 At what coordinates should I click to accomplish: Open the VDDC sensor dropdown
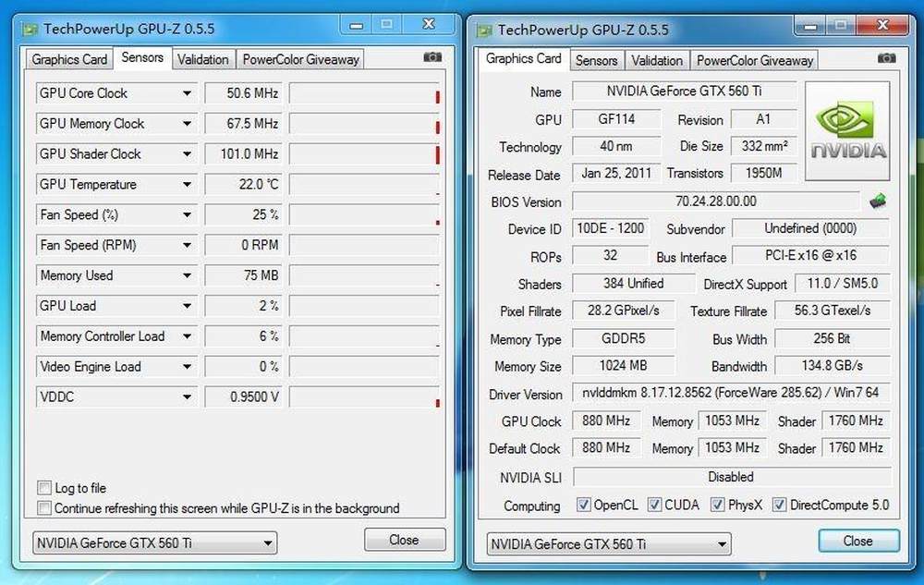click(187, 396)
